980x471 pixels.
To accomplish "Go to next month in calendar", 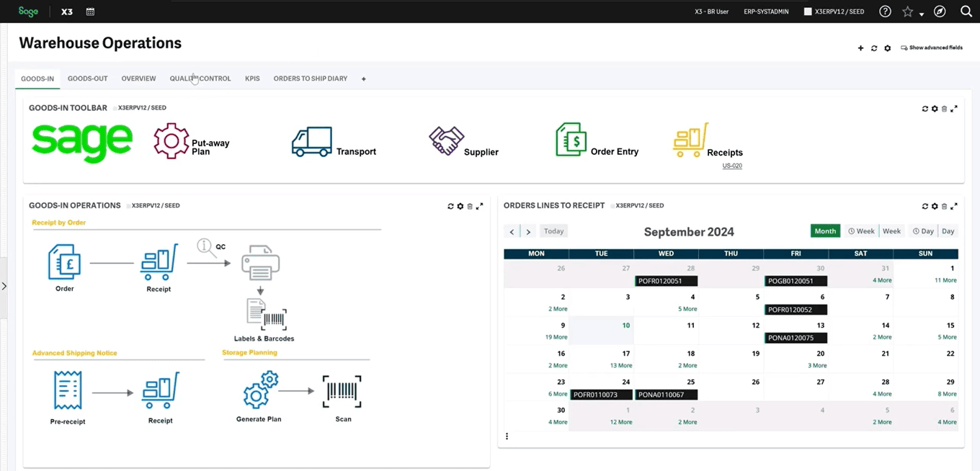I will click(x=528, y=231).
